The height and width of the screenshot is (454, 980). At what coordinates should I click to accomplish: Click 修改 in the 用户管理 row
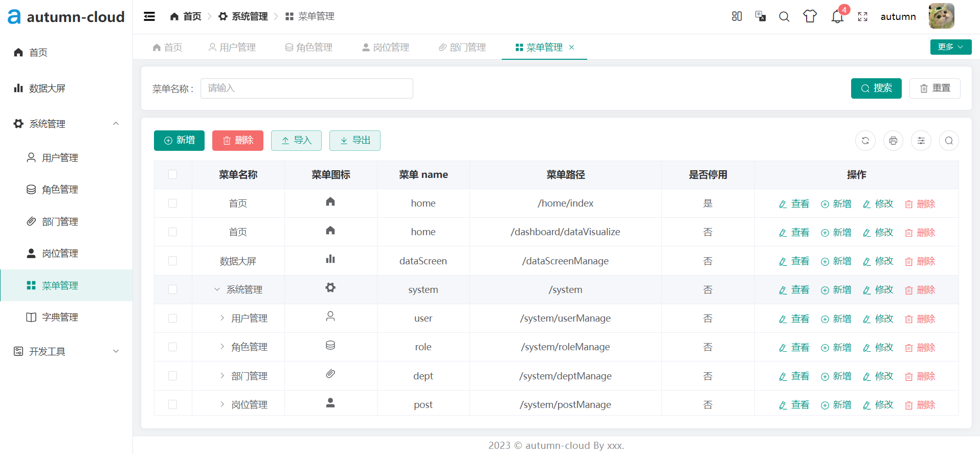click(x=878, y=319)
